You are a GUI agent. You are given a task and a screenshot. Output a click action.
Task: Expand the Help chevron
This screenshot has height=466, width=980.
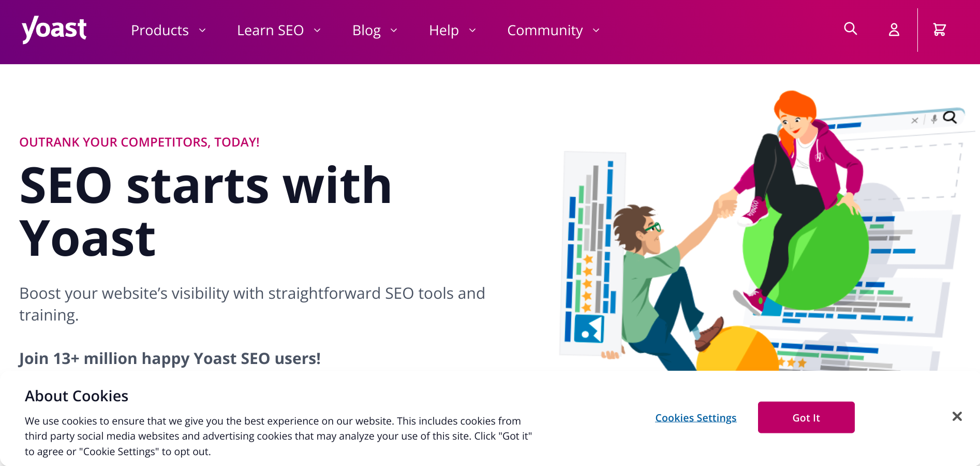pyautogui.click(x=472, y=31)
